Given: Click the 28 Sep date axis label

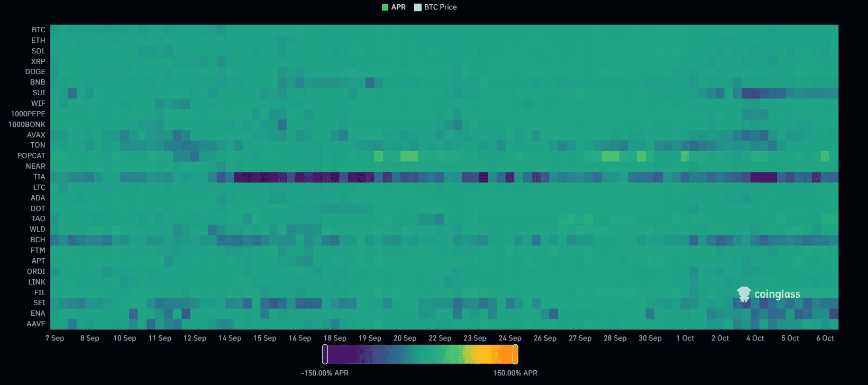Looking at the screenshot, I should (x=615, y=338).
